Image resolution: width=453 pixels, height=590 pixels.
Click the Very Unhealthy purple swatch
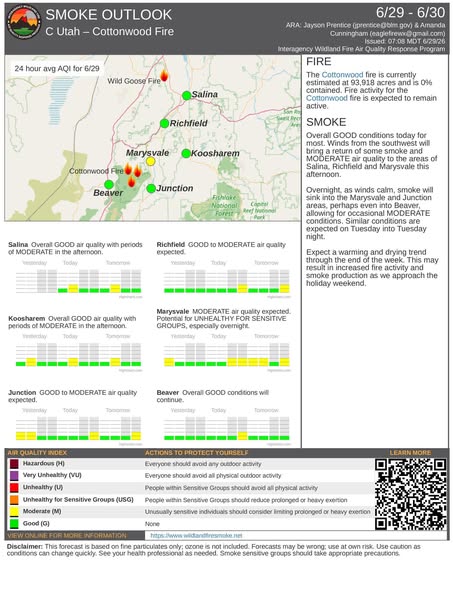(x=14, y=475)
